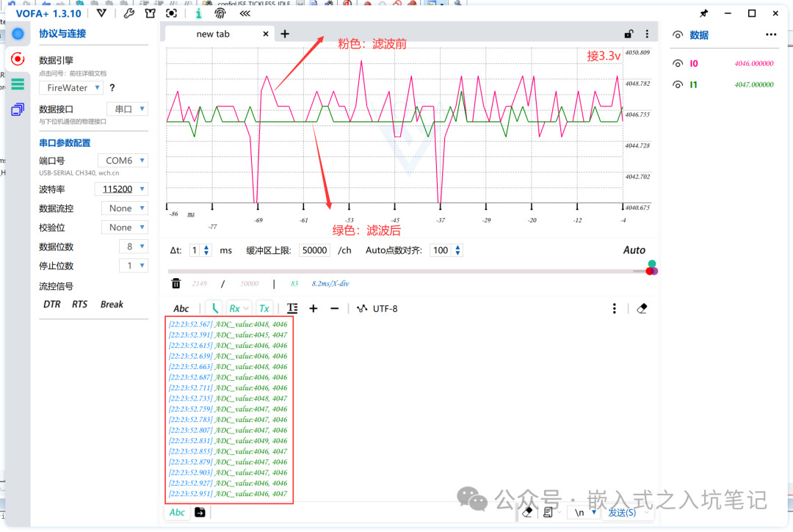Open the 校验位 None dropdown
The width and height of the screenshot is (793, 532).
(125, 227)
